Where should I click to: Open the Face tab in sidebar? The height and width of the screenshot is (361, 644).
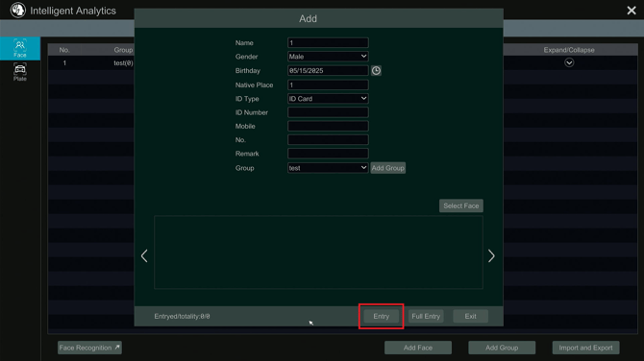click(x=20, y=48)
